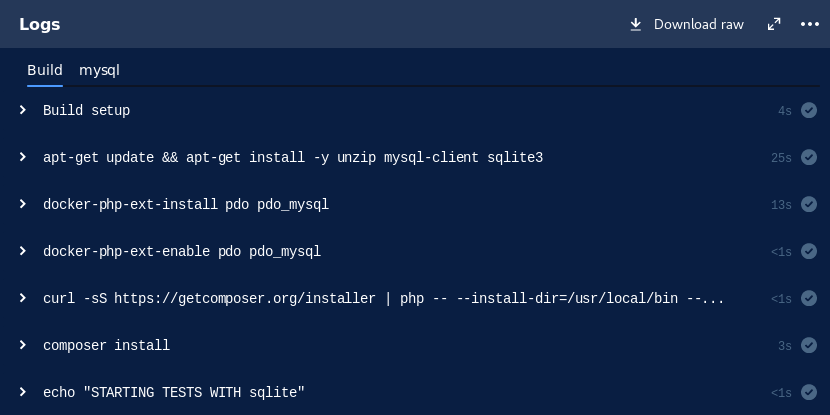Image resolution: width=830 pixels, height=415 pixels.
Task: Click checkmark on echo STARTING TESTS step
Action: [x=809, y=392]
